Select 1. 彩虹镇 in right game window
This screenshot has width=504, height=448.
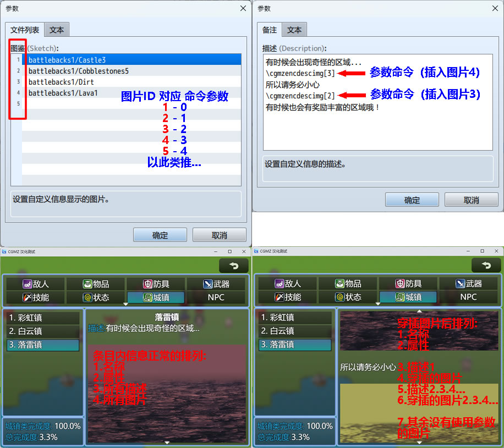coord(295,317)
